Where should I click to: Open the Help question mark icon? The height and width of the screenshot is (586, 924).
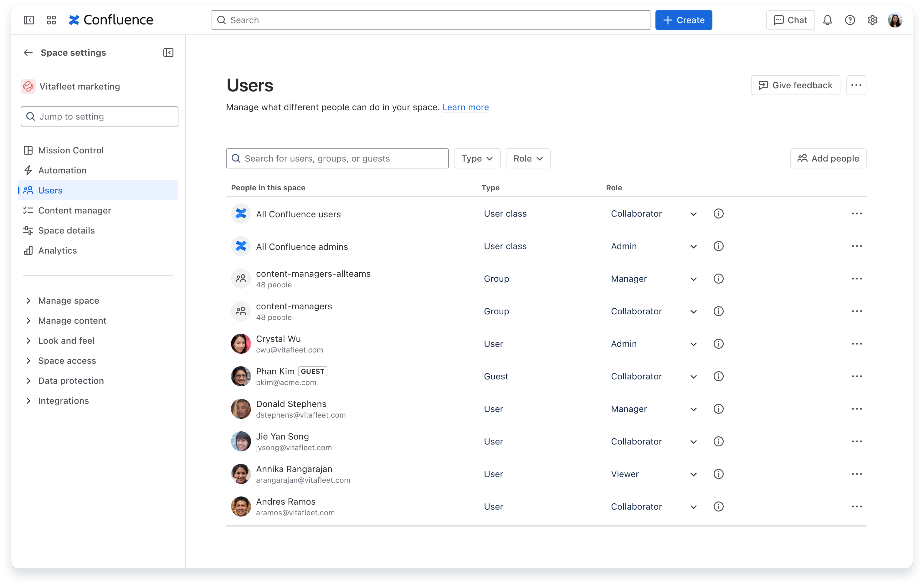[850, 20]
